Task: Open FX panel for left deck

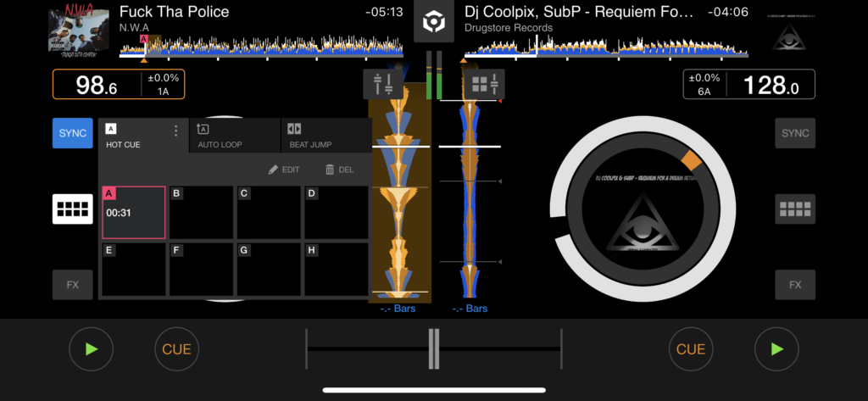Action: coord(73,285)
